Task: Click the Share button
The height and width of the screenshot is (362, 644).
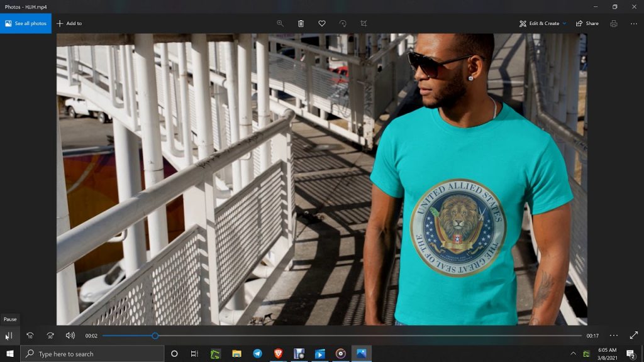Action: click(x=587, y=23)
